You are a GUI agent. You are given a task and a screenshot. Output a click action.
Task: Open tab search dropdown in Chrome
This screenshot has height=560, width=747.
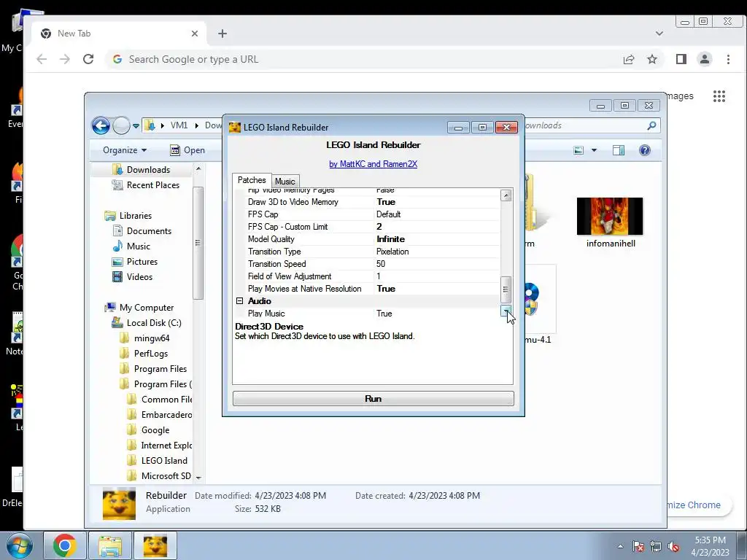coord(659,34)
